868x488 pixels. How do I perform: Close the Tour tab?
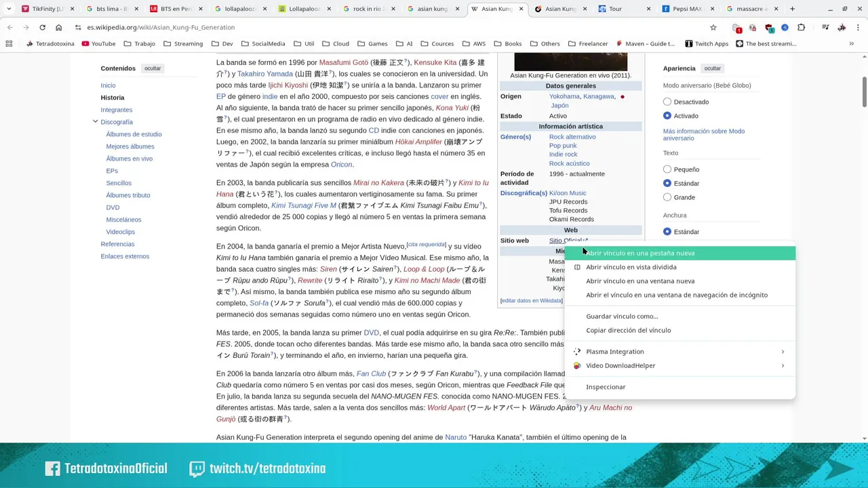click(648, 9)
